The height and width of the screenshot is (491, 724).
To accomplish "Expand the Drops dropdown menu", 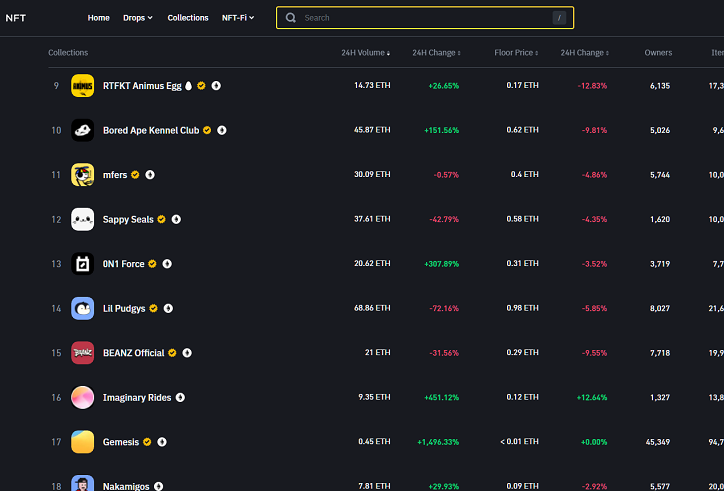I will point(138,18).
